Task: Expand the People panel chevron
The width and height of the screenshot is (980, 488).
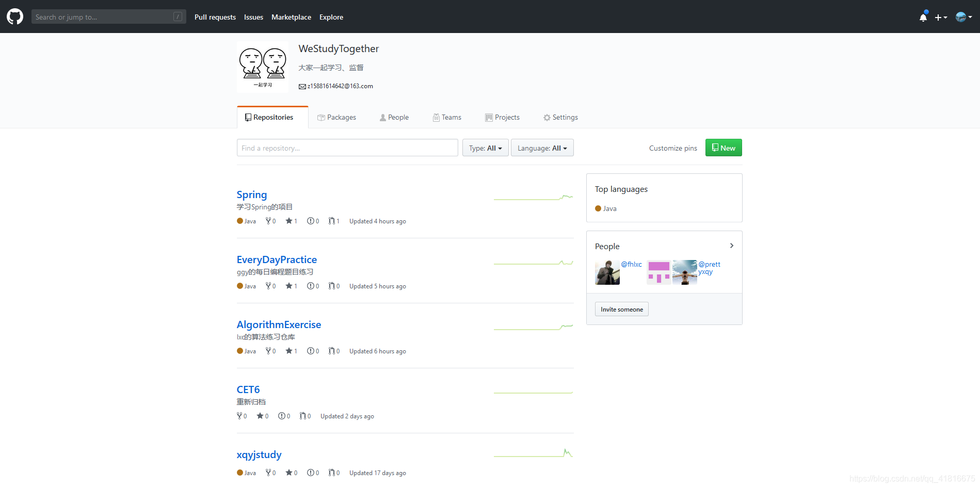Action: [732, 246]
